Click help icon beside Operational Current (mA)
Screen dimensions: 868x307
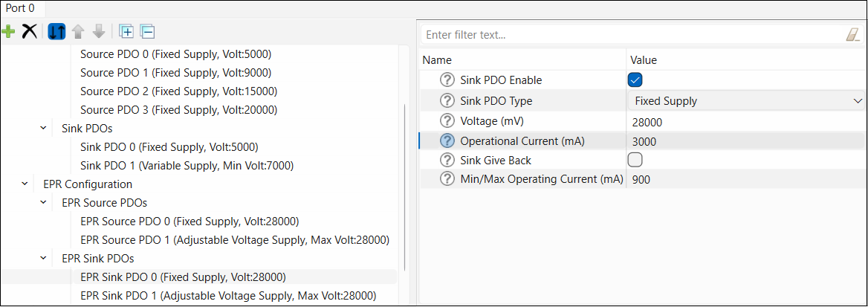click(447, 140)
